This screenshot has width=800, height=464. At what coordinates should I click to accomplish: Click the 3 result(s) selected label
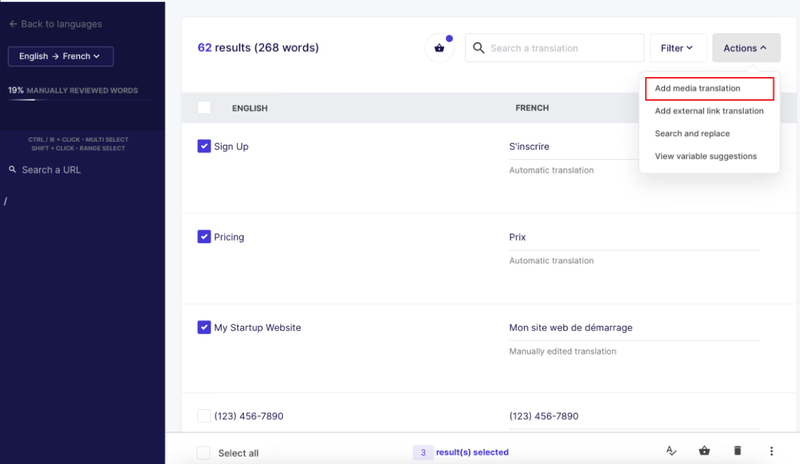click(461, 452)
